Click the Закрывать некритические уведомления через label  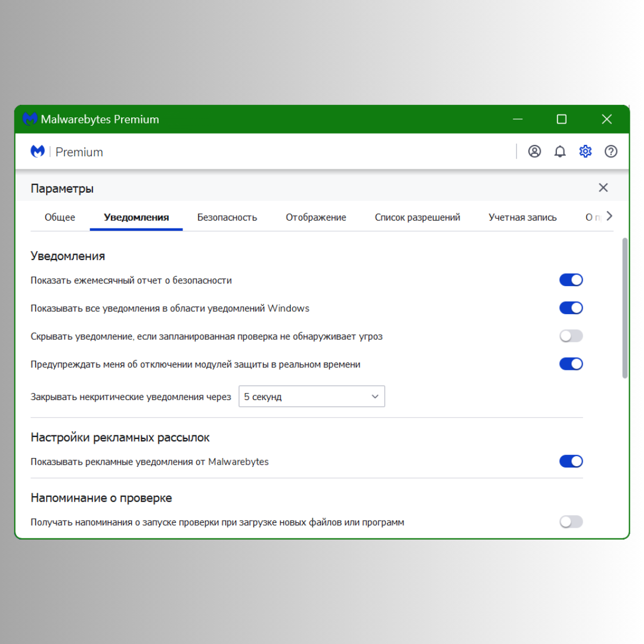(x=131, y=397)
